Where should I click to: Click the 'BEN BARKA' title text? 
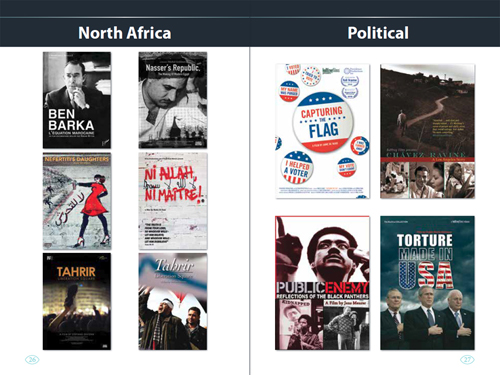coord(71,120)
